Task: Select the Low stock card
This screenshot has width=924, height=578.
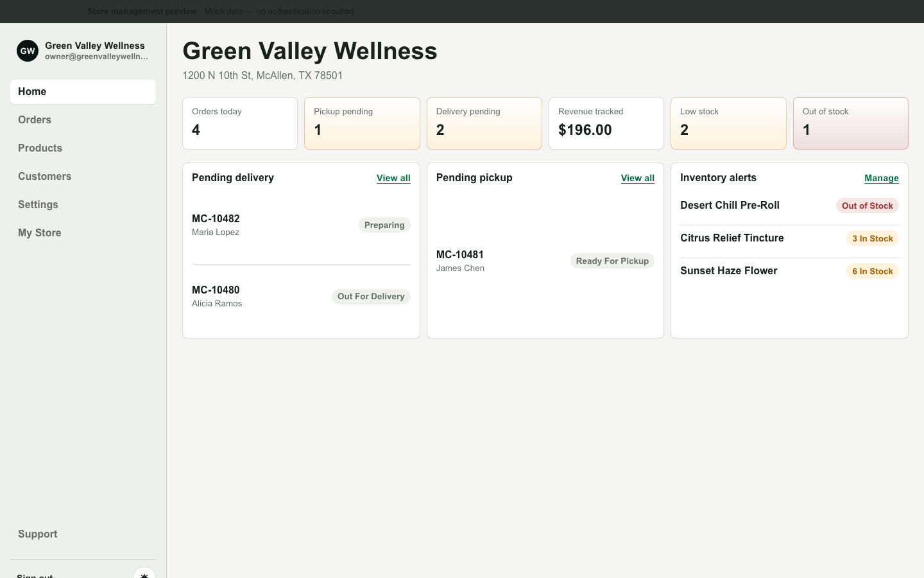Action: 728,123
